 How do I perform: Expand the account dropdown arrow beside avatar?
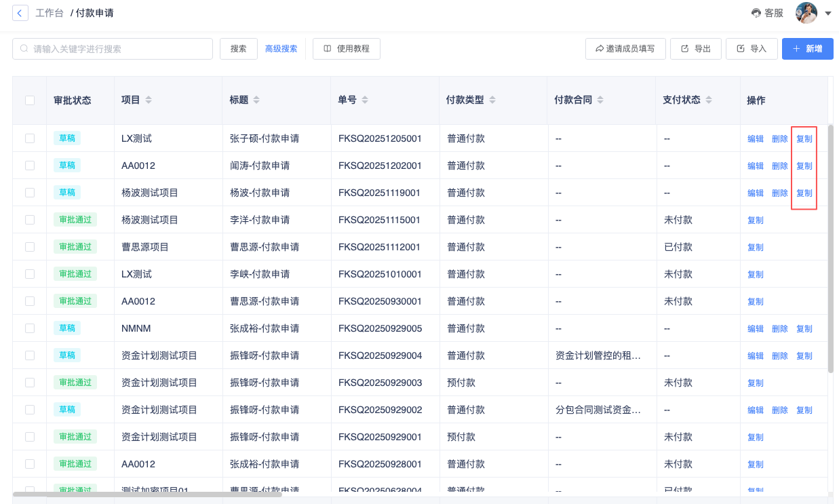[x=829, y=13]
